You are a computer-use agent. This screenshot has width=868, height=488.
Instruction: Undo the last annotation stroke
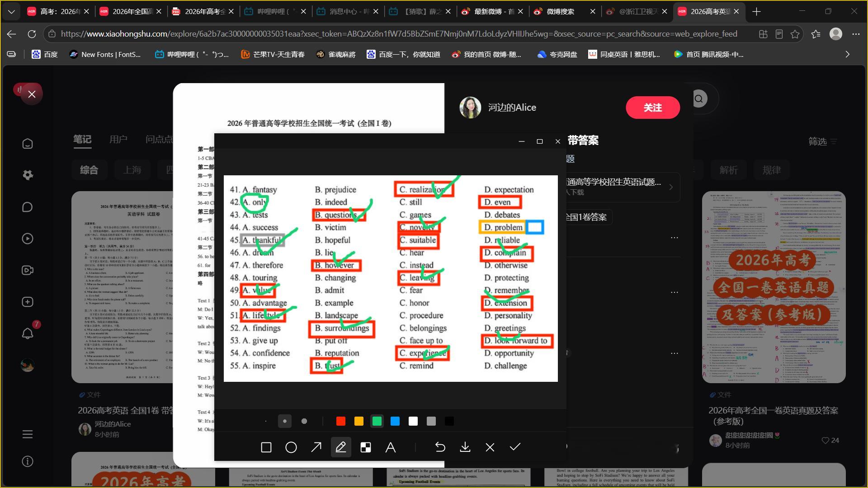(x=440, y=447)
